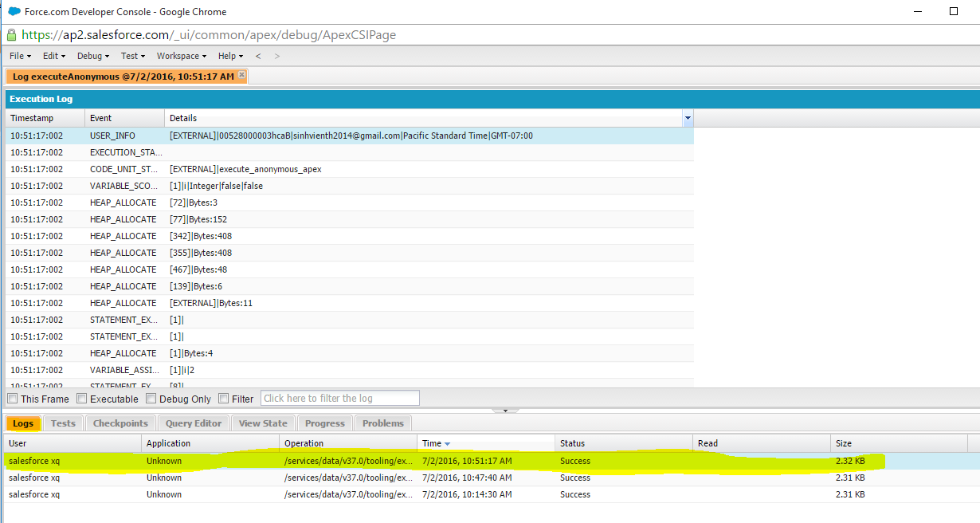The image size is (980, 523).
Task: Switch to the Logs tab
Action: (x=23, y=423)
